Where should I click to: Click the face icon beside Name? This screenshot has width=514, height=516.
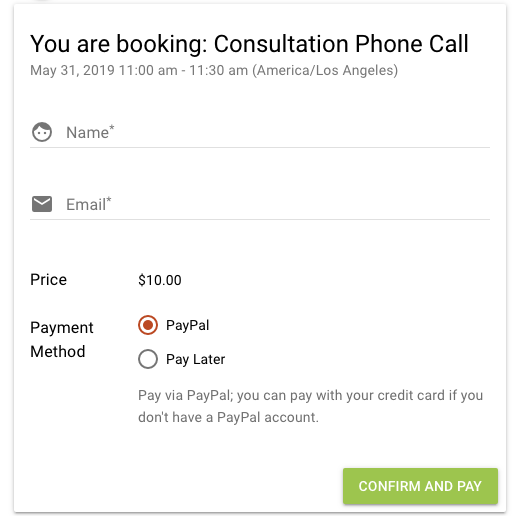pyautogui.click(x=42, y=132)
